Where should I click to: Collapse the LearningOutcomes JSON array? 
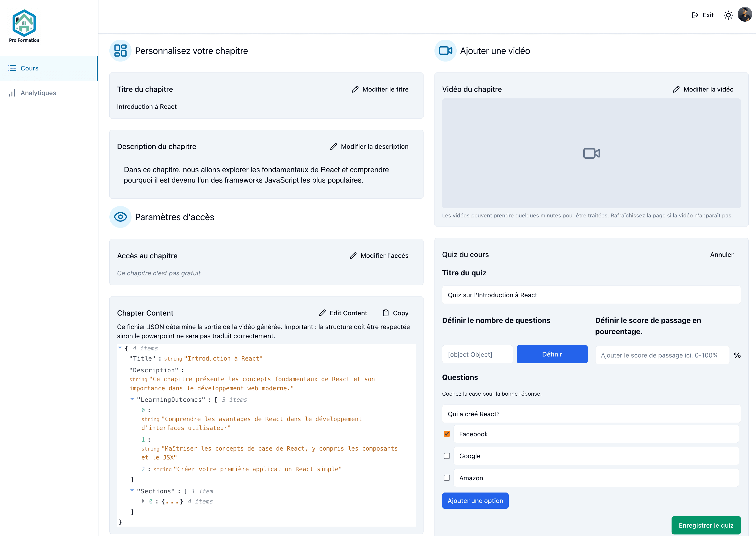tap(132, 399)
